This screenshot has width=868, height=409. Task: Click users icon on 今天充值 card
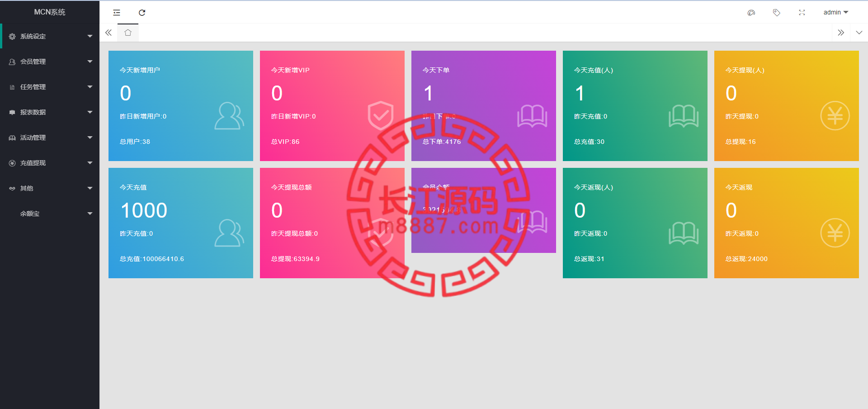tap(229, 233)
